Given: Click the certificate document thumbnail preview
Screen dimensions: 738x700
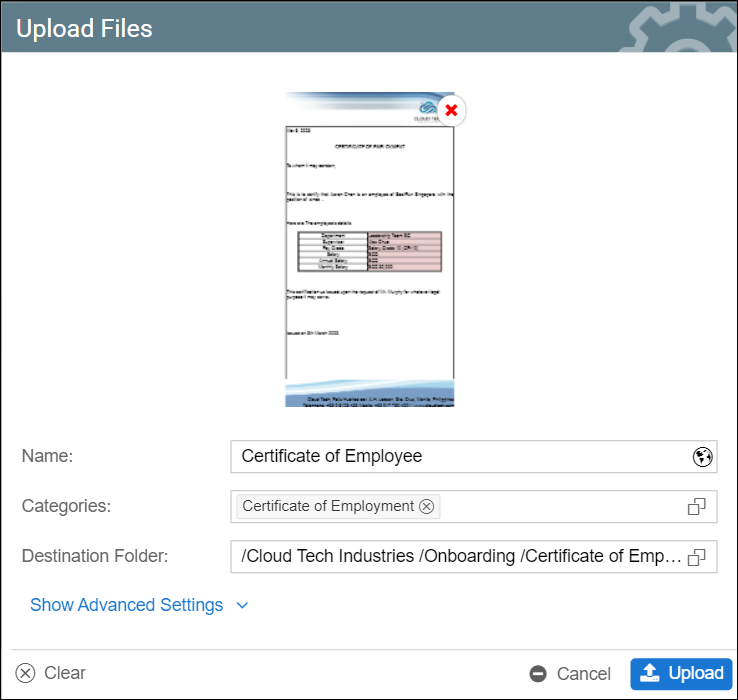Looking at the screenshot, I should pos(369,260).
